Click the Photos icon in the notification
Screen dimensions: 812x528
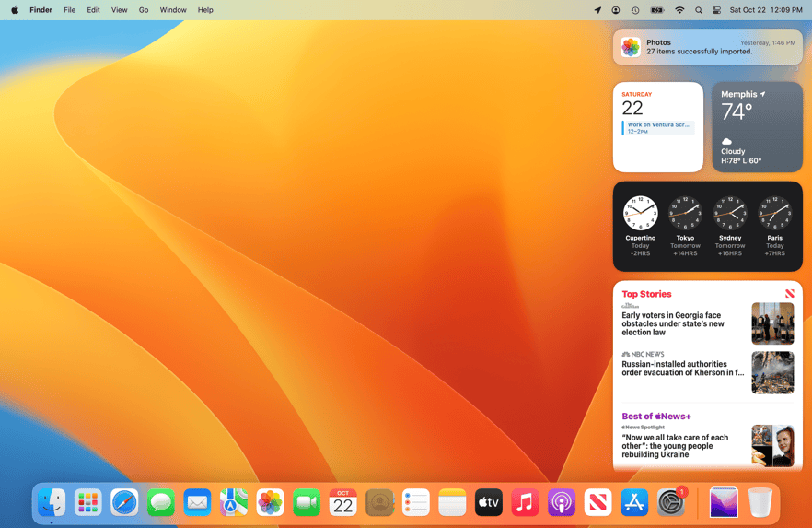(x=631, y=47)
